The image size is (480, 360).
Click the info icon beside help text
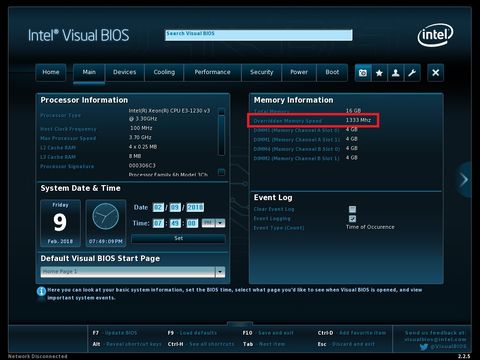(41, 291)
